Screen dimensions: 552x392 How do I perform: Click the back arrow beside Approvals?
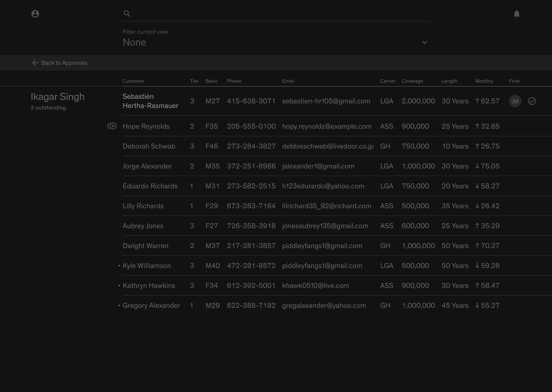(35, 63)
